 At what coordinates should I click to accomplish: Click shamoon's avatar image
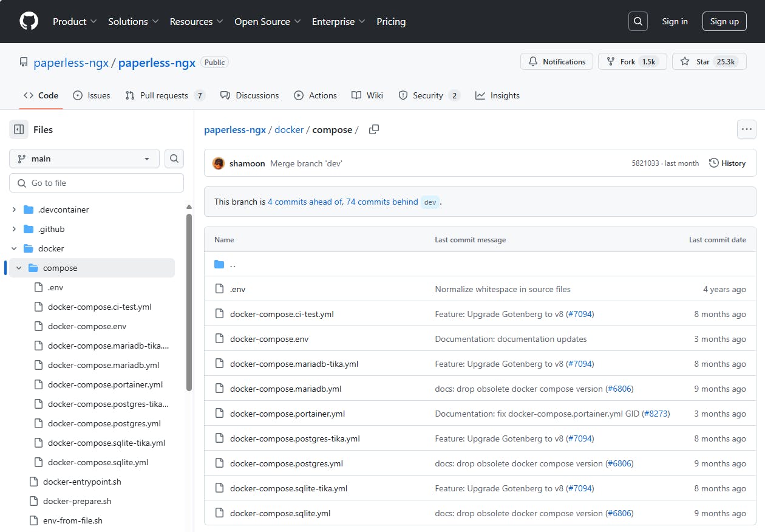pyautogui.click(x=219, y=163)
